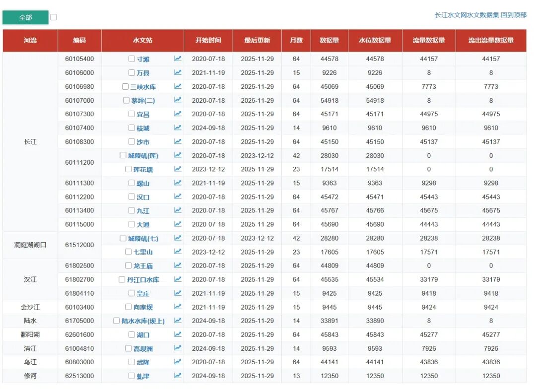Select the 洞庭湖湖口 river cell
The image size is (536, 392).
[x=30, y=245]
